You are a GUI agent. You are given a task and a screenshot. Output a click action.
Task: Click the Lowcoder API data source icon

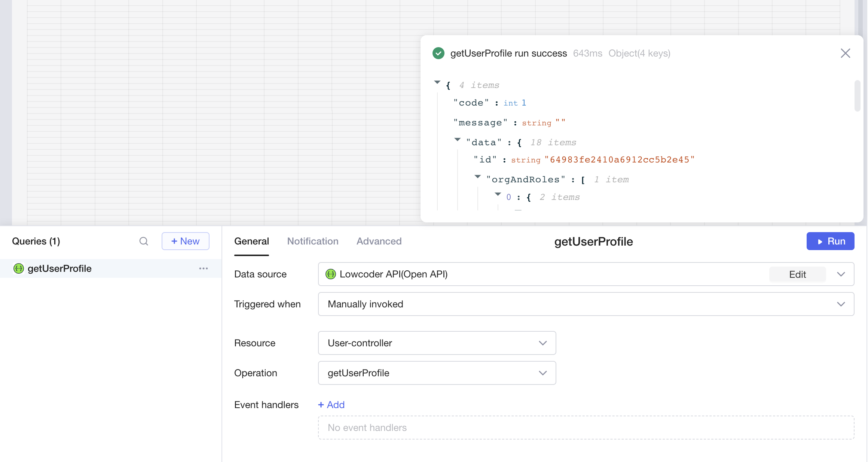pos(331,274)
